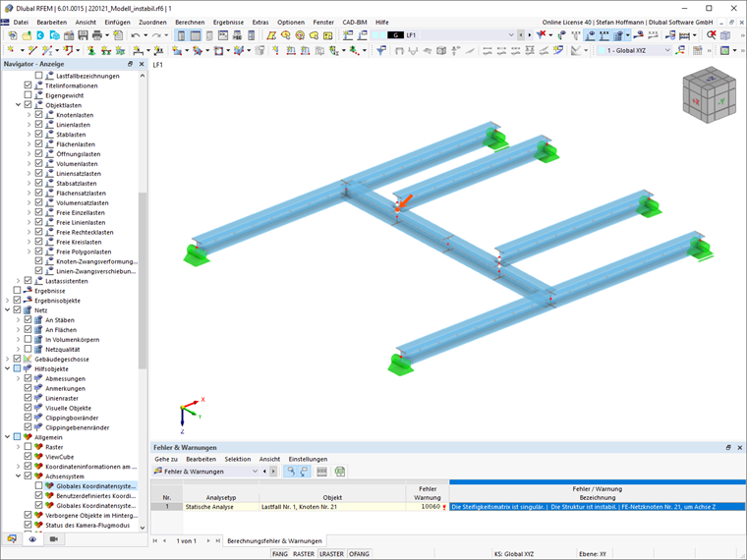Open the Ergebnisse menu
The width and height of the screenshot is (747, 560).
click(x=228, y=22)
